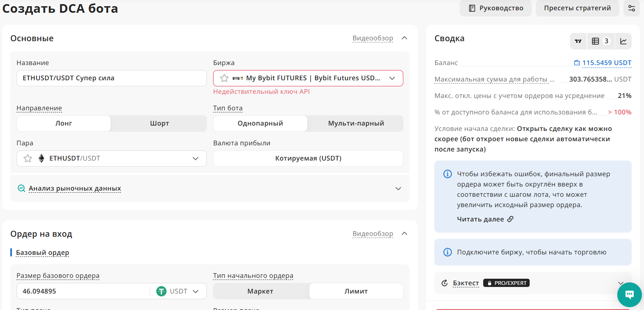The height and width of the screenshot is (310, 644).
Task: Open the Биржа exchange dropdown
Action: point(391,78)
